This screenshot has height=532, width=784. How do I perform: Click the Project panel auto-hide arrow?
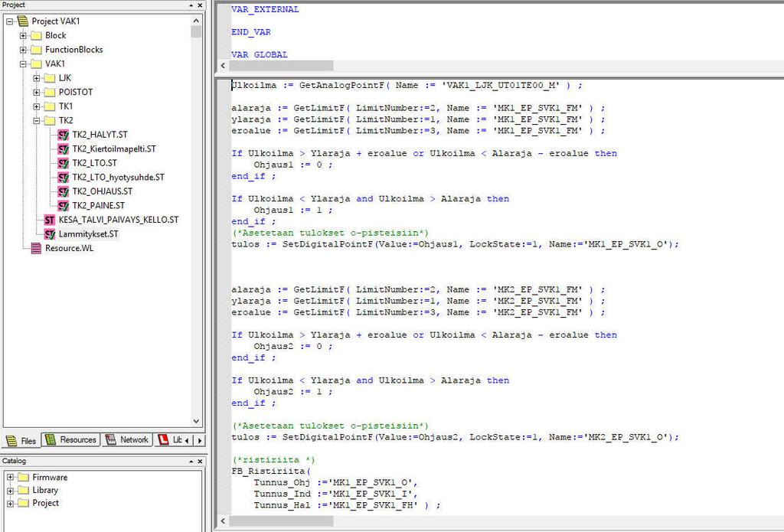pos(191,5)
